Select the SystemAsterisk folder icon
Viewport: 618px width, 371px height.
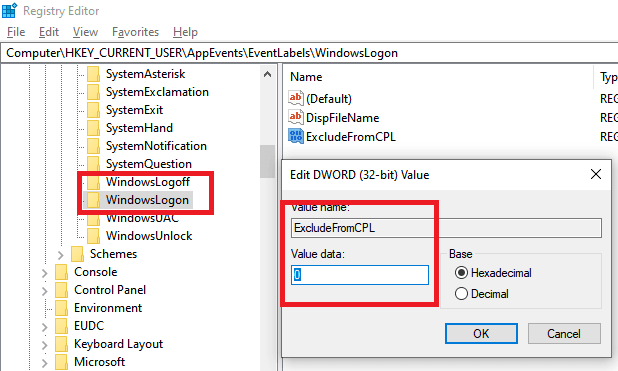pyautogui.click(x=93, y=74)
